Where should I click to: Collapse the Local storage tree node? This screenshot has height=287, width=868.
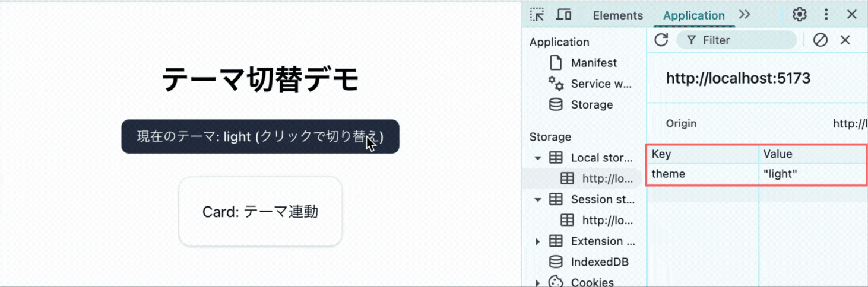(x=538, y=158)
